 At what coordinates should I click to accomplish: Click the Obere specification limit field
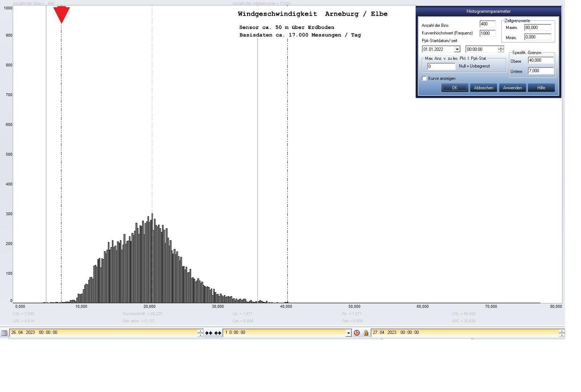coord(541,61)
